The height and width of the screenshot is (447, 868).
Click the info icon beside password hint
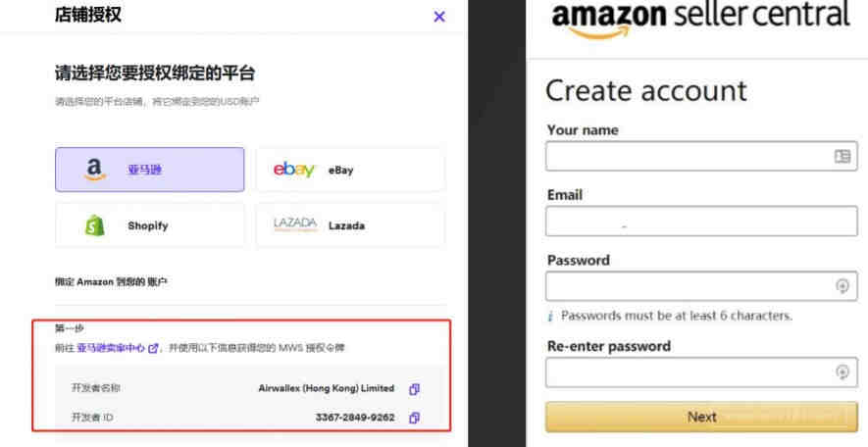coord(552,316)
